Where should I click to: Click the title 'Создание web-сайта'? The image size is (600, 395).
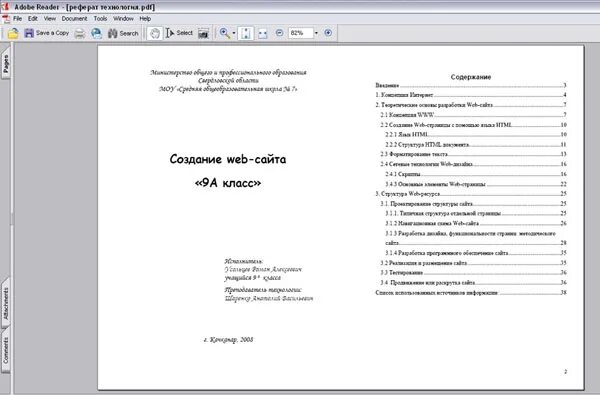click(228, 159)
